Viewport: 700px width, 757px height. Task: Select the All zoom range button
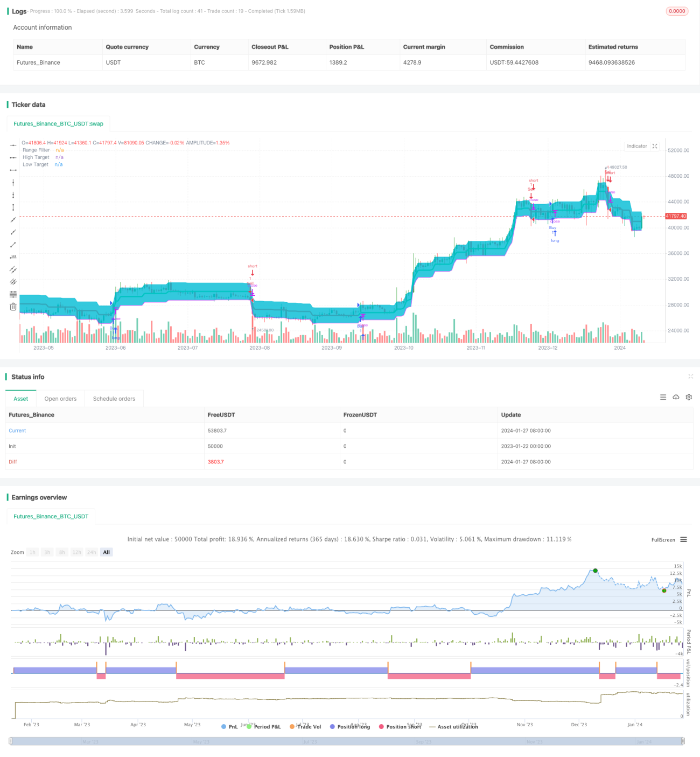(107, 552)
